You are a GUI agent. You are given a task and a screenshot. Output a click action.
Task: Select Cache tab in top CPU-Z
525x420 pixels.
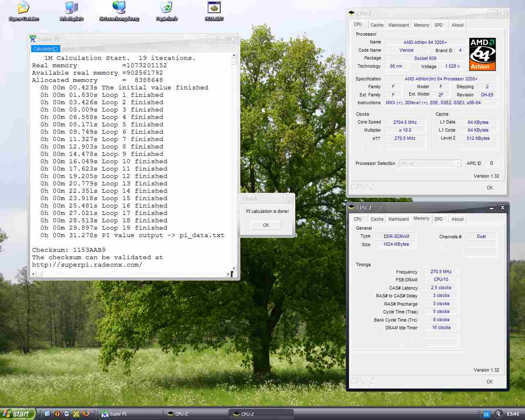click(377, 25)
